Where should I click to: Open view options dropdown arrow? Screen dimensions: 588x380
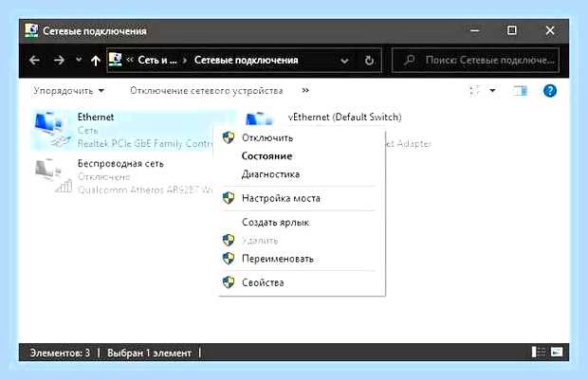[492, 90]
